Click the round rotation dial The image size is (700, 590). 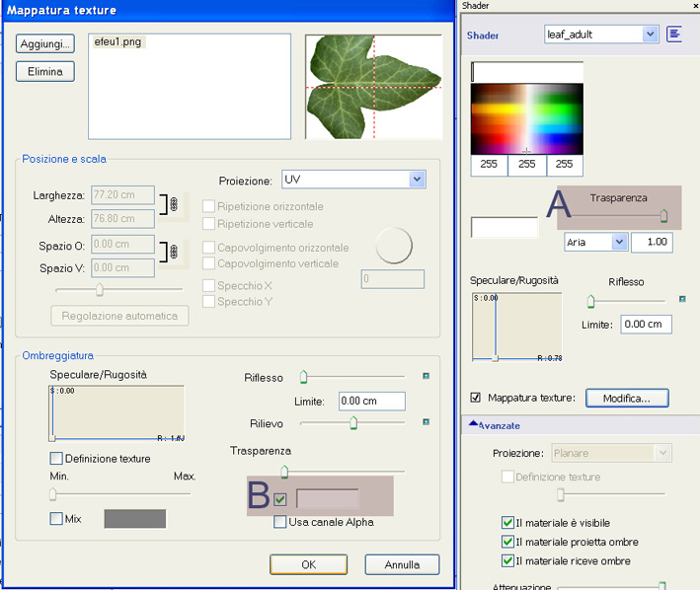(393, 245)
